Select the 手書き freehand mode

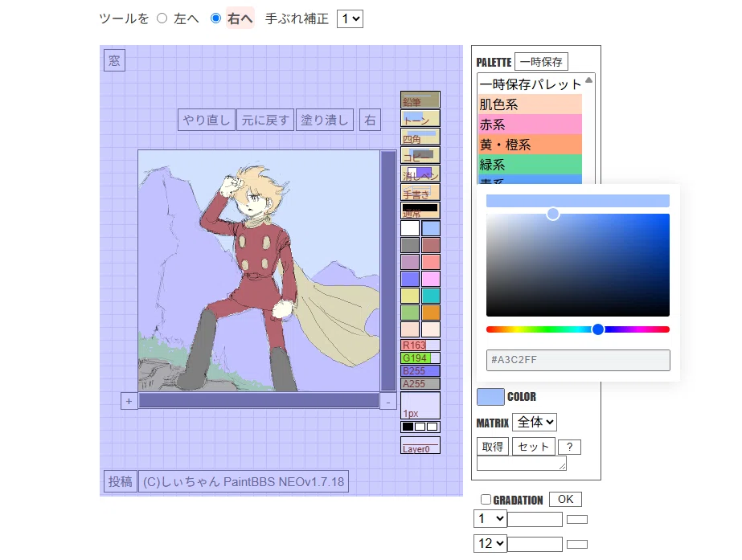420,192
